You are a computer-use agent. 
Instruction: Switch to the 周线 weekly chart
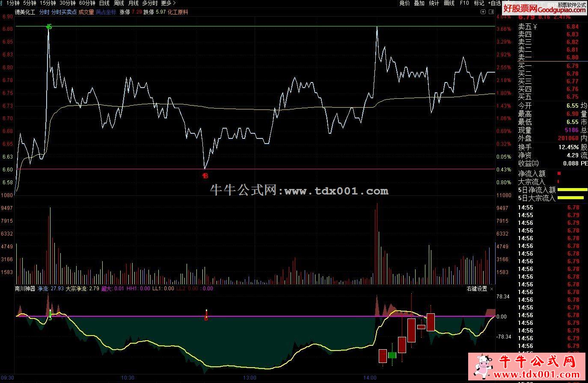tap(119, 3)
